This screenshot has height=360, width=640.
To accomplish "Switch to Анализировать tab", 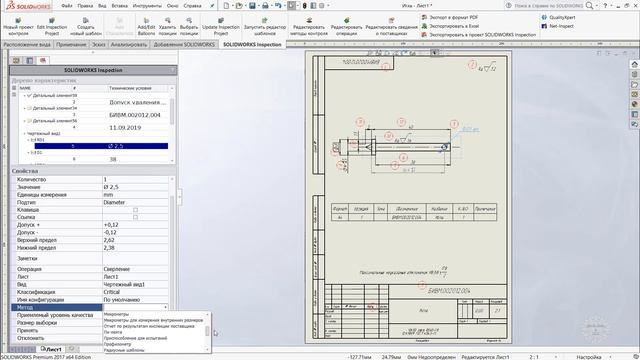I will [x=129, y=44].
